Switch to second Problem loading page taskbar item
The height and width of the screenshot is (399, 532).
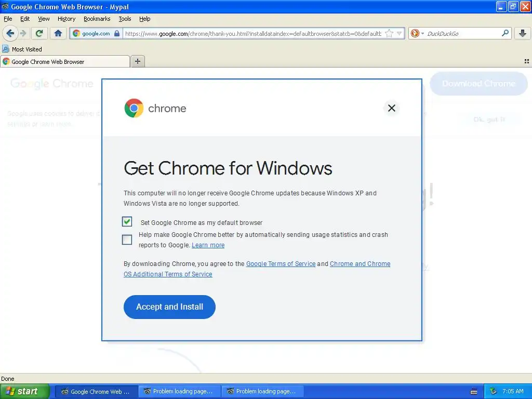click(x=262, y=391)
